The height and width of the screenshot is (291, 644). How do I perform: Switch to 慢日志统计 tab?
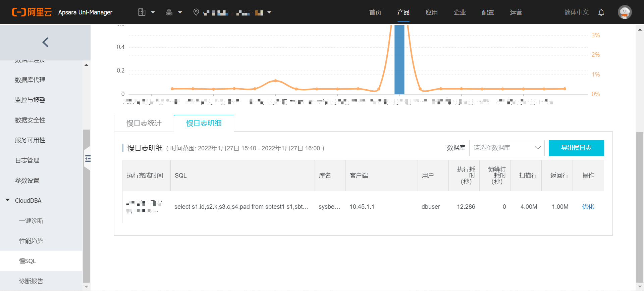tap(144, 123)
